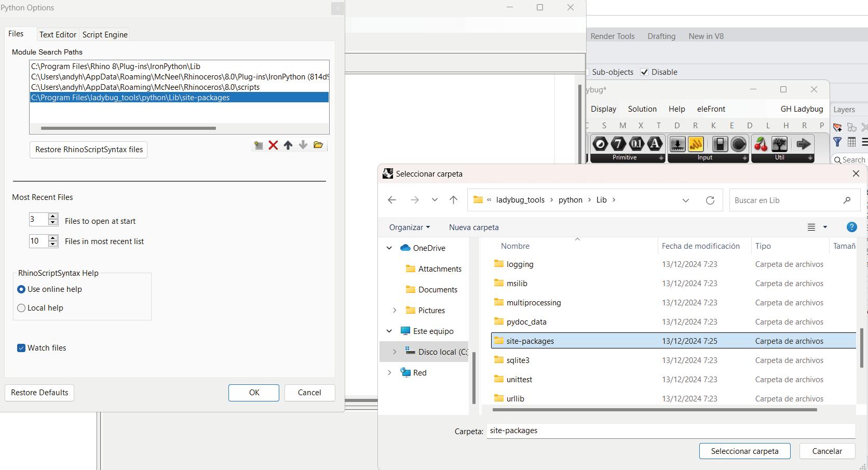Click Seleccionar carpeta button

pyautogui.click(x=744, y=451)
